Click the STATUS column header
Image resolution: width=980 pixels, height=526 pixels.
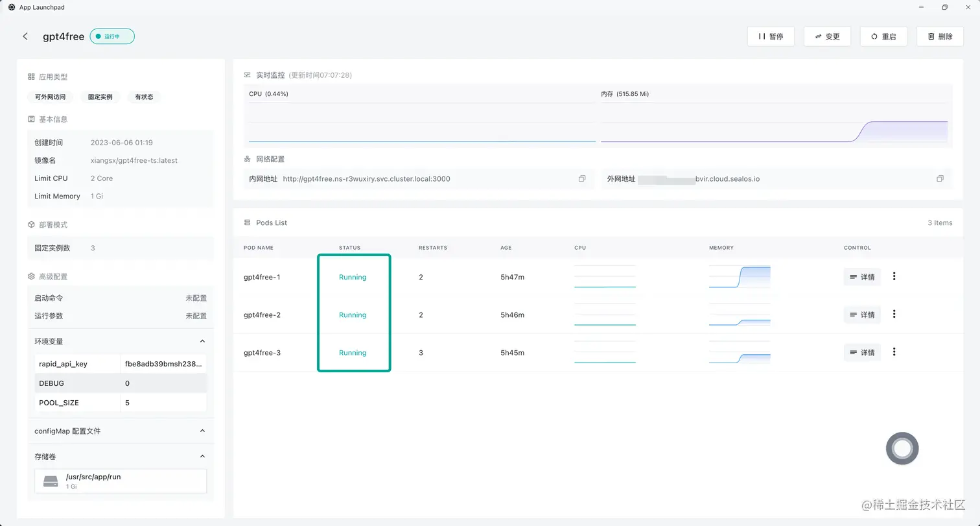[x=349, y=248]
